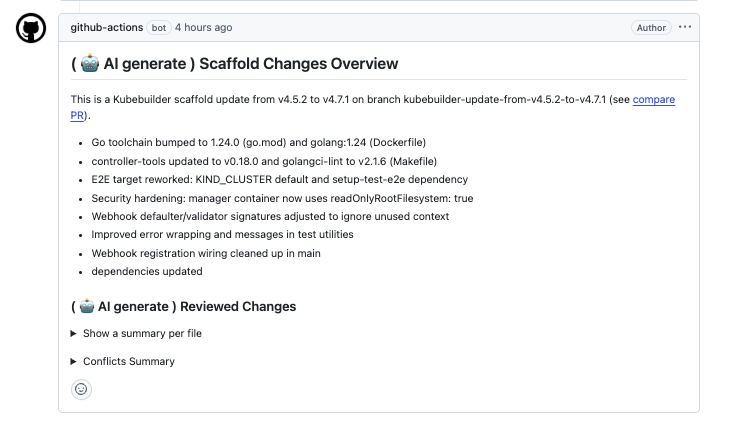The height and width of the screenshot is (425, 740).
Task: Open the comment options ellipsis menu
Action: click(x=685, y=28)
